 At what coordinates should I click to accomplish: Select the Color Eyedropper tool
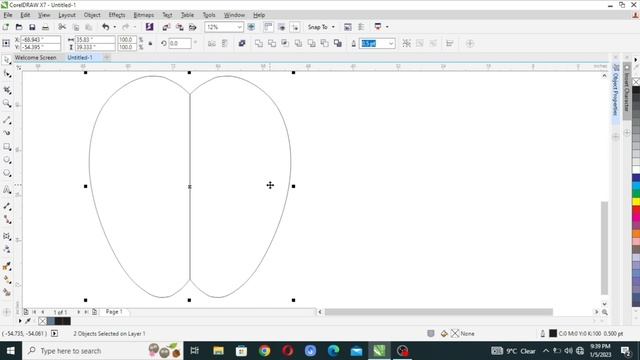click(x=7, y=266)
